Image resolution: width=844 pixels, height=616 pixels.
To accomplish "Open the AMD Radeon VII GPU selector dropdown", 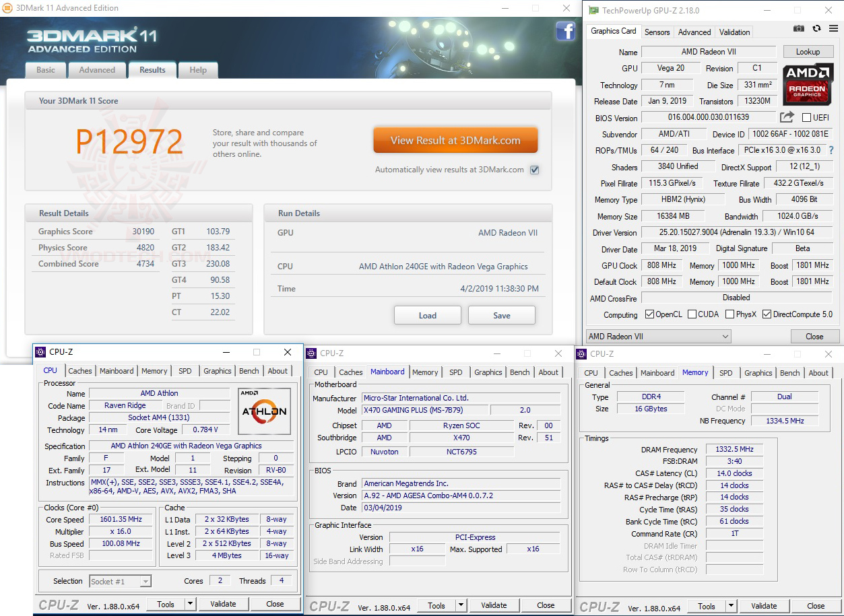I will pyautogui.click(x=658, y=336).
